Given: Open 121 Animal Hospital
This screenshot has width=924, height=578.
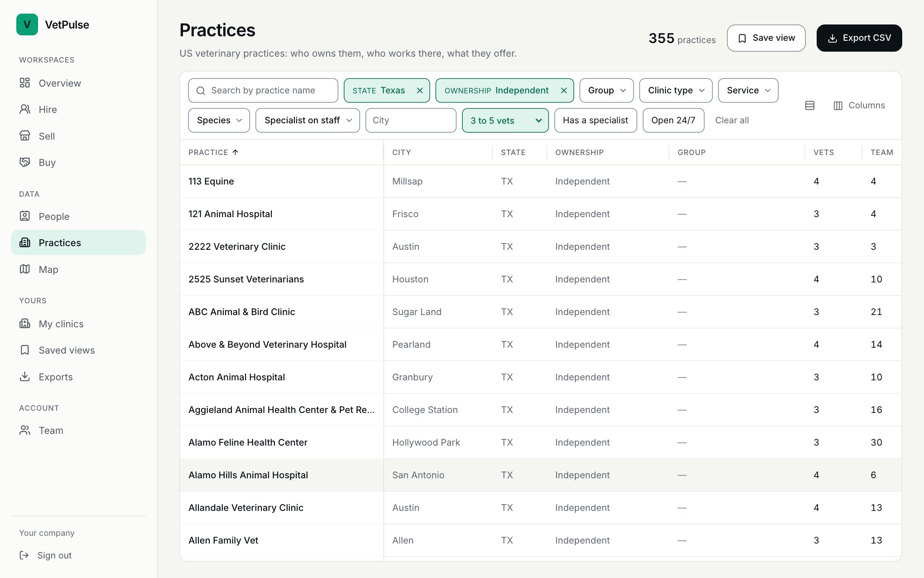Looking at the screenshot, I should tap(541, 214).
